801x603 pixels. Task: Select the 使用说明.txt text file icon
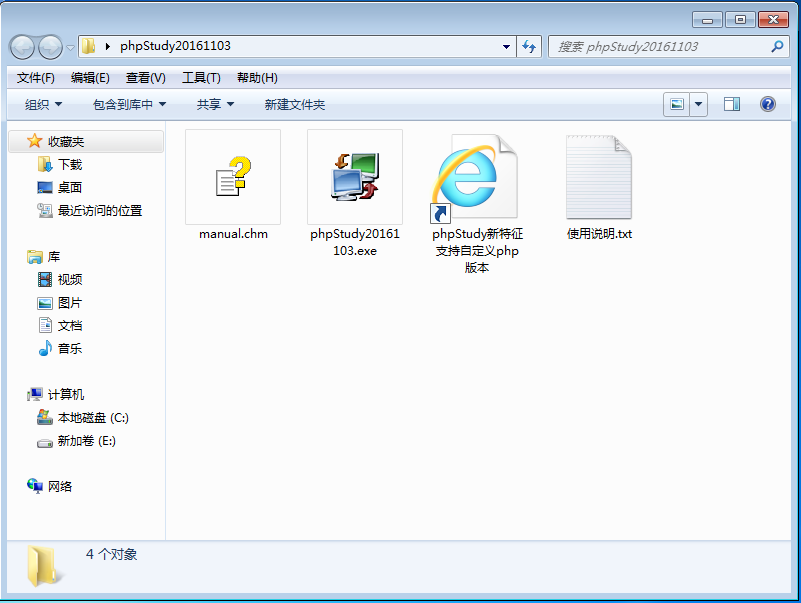click(x=599, y=177)
